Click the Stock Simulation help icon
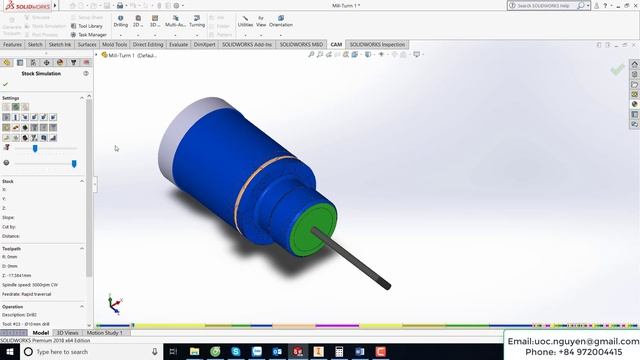The height and width of the screenshot is (360, 640). coord(86,73)
